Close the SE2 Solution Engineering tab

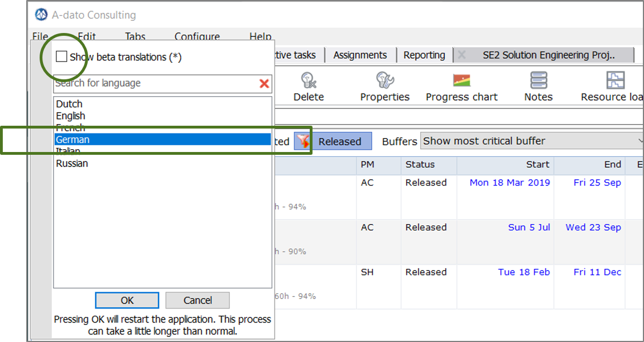pos(461,55)
